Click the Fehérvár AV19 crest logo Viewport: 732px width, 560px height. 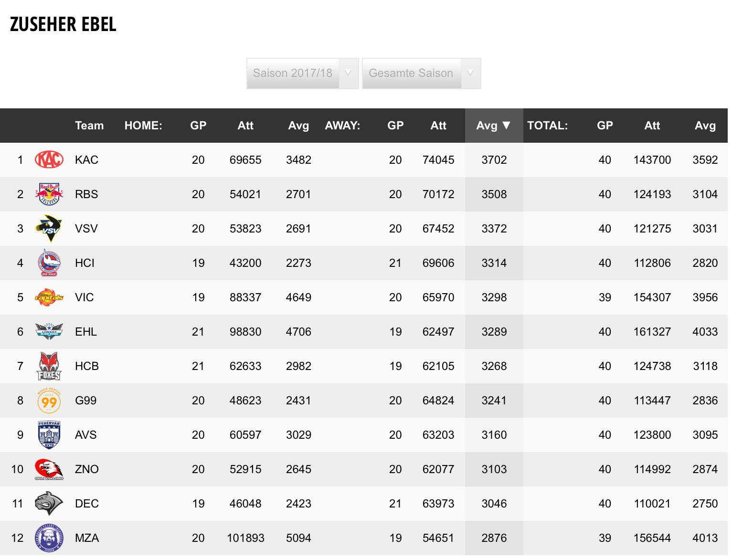click(49, 435)
